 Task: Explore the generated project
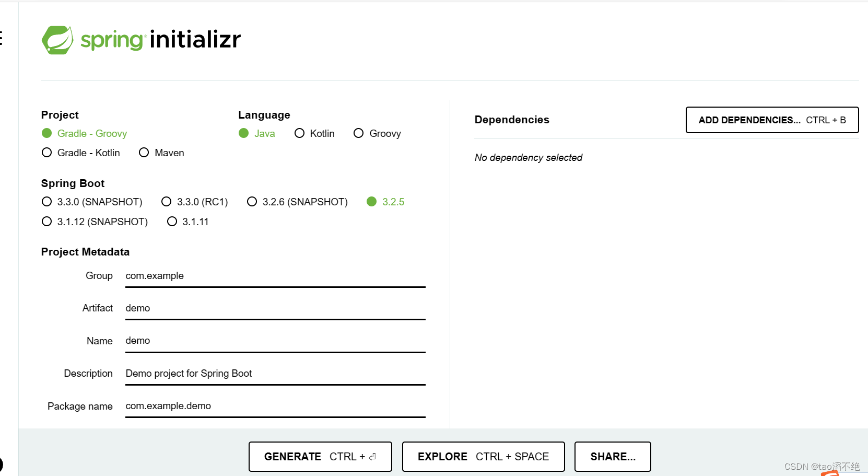click(483, 457)
